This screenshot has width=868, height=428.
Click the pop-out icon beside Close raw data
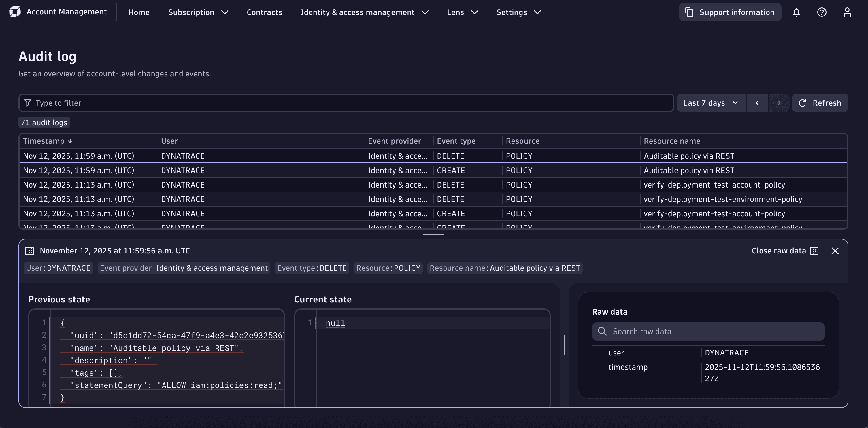pyautogui.click(x=814, y=251)
